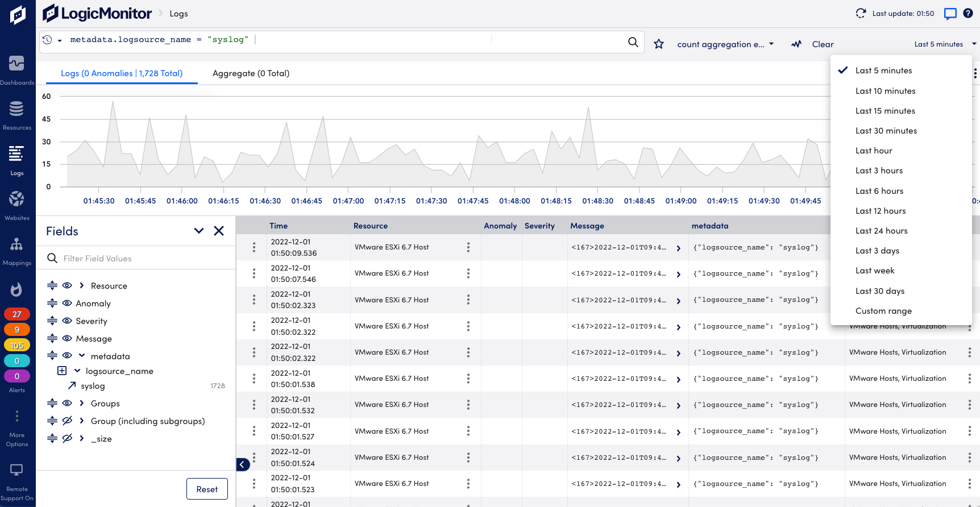Click the Reset button
The image size is (980, 507).
click(x=207, y=489)
